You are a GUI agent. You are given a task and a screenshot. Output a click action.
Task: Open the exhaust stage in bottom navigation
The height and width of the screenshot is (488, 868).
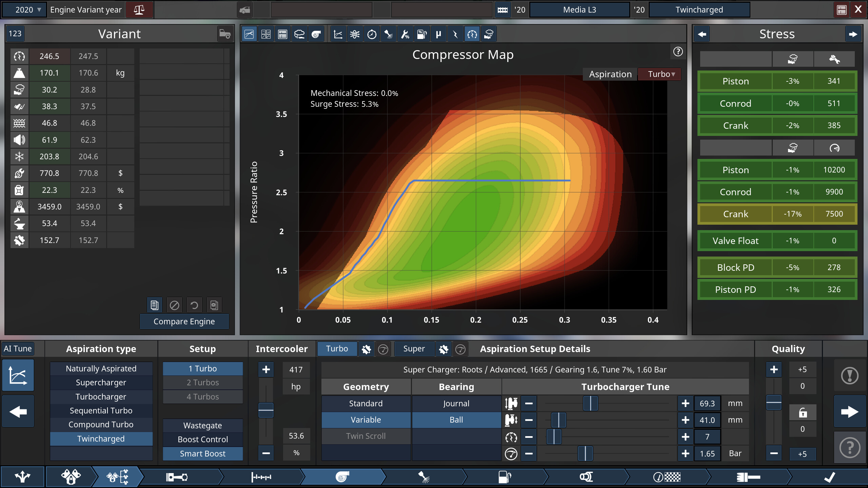587,477
